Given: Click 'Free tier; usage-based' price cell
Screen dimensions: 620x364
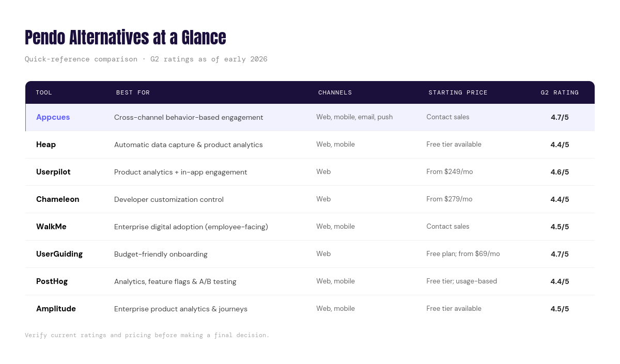Looking at the screenshot, I should pyautogui.click(x=461, y=281).
